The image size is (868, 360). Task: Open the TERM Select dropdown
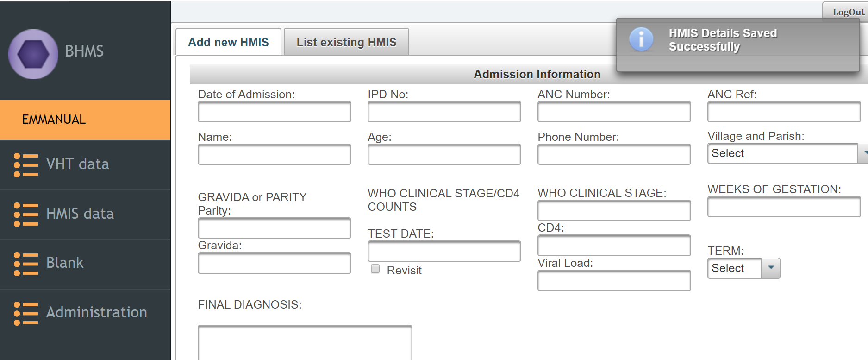pos(771,268)
